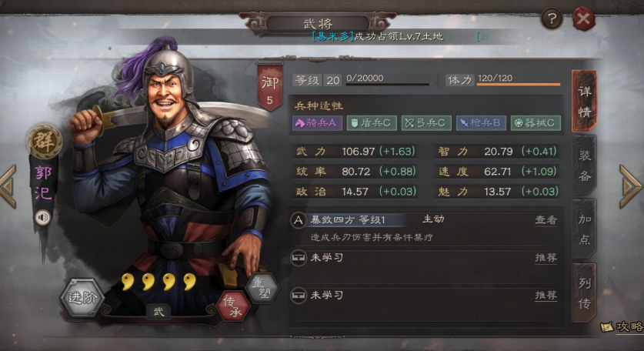Open the 攻略 guide button
644x351 pixels.
[622, 327]
